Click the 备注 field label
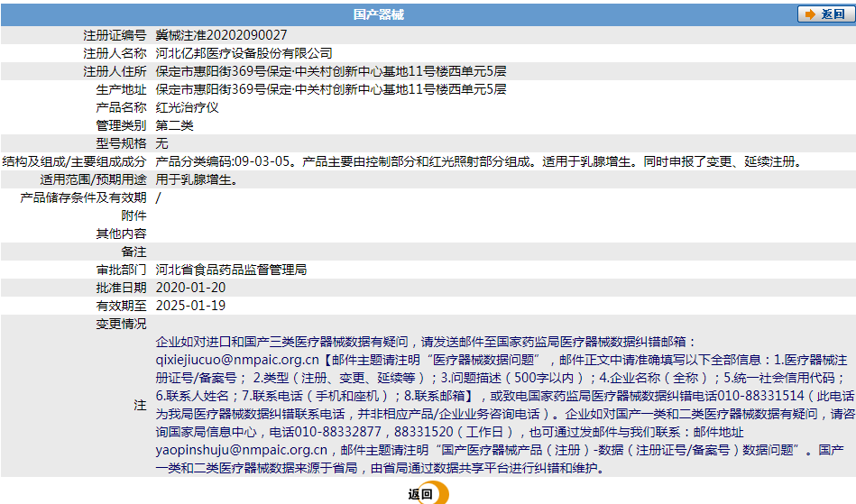This screenshot has width=856, height=504. (x=133, y=252)
